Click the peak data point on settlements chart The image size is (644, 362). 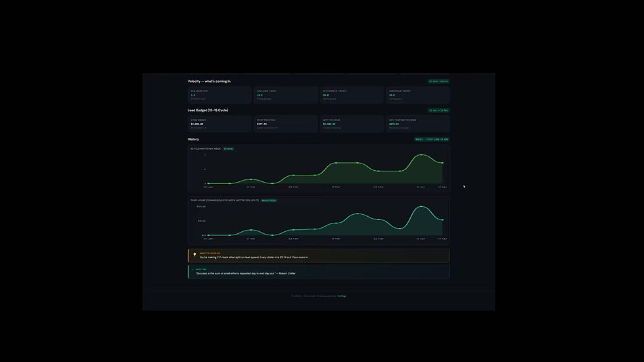tap(421, 155)
